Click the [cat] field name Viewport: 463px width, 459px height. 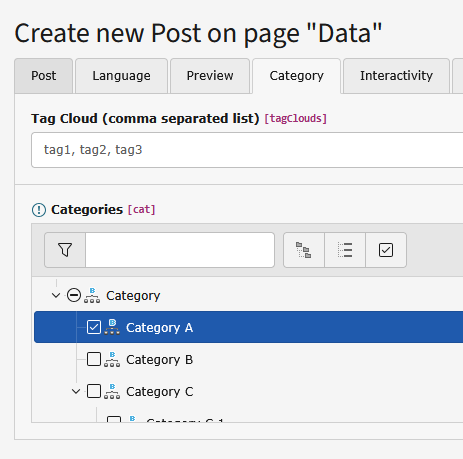click(142, 210)
